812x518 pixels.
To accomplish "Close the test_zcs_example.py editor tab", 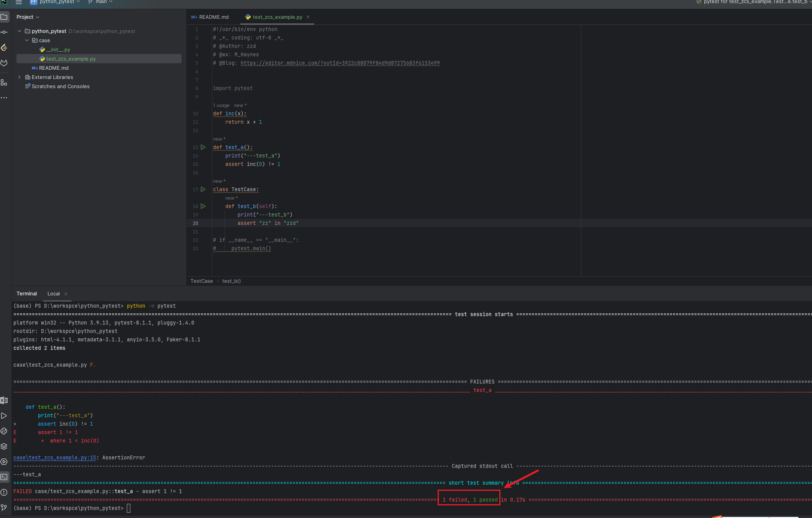I will (308, 17).
